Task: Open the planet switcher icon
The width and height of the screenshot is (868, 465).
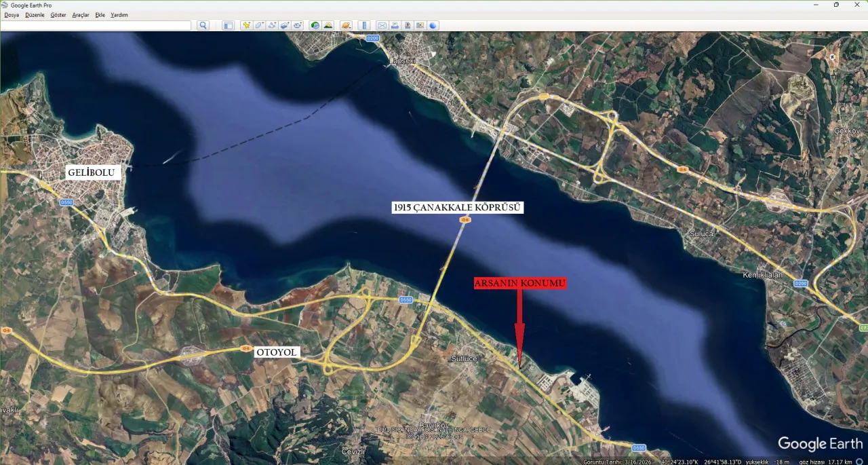Action: [347, 25]
